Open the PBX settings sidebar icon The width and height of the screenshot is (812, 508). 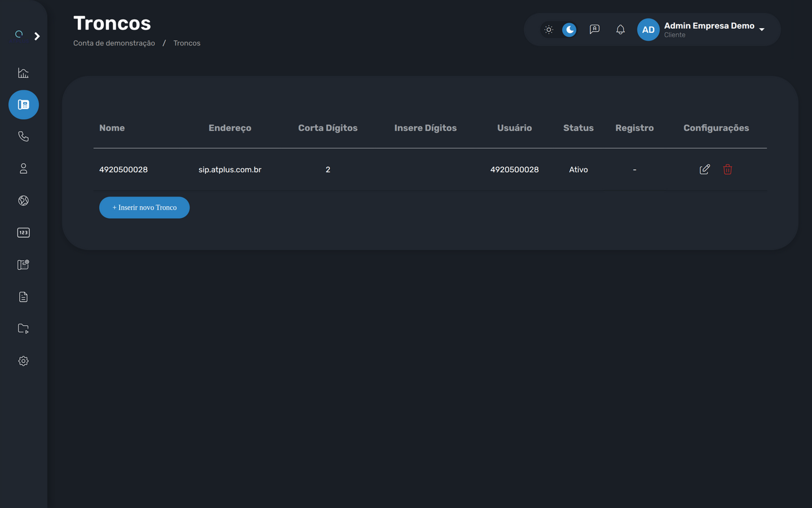pos(23,265)
